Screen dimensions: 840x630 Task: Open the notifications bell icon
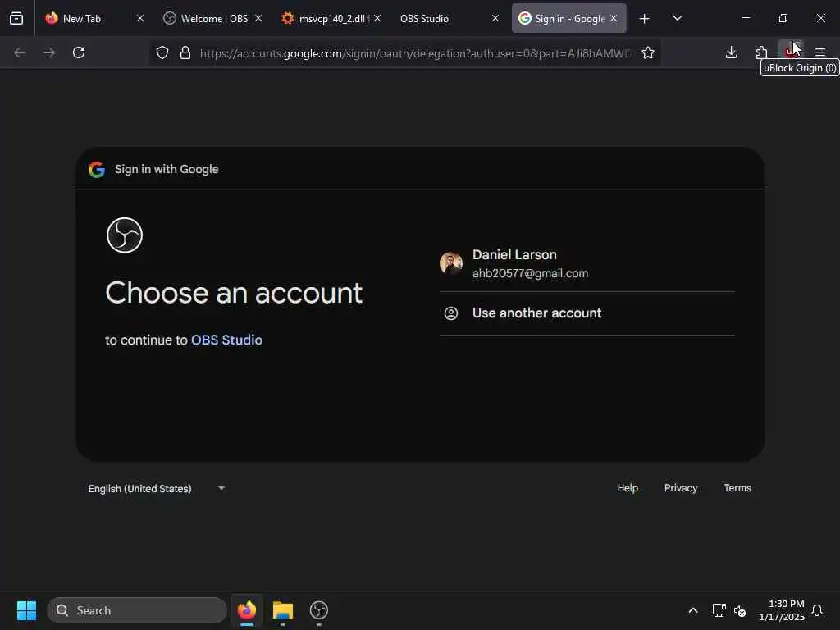point(817,610)
